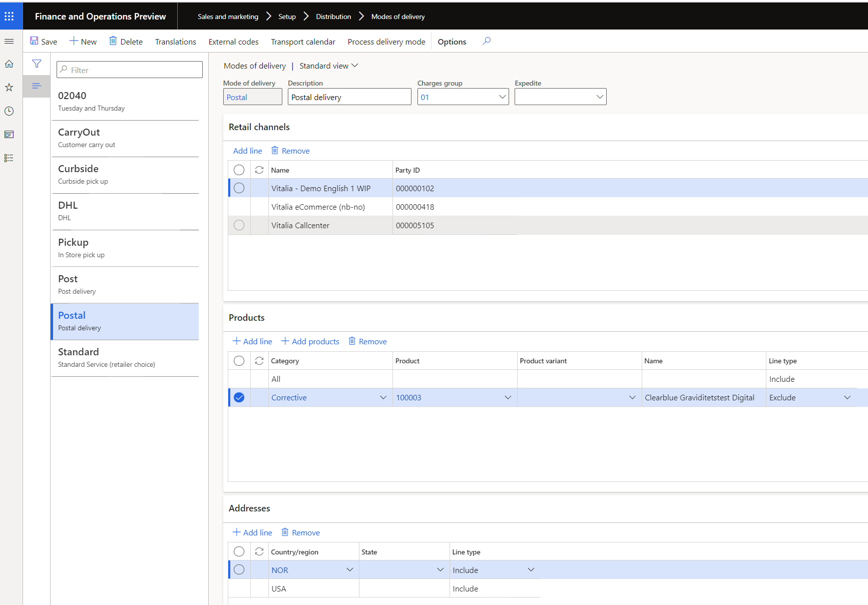Select the DHL mode of delivery
The height and width of the screenshot is (605, 868).
125,211
